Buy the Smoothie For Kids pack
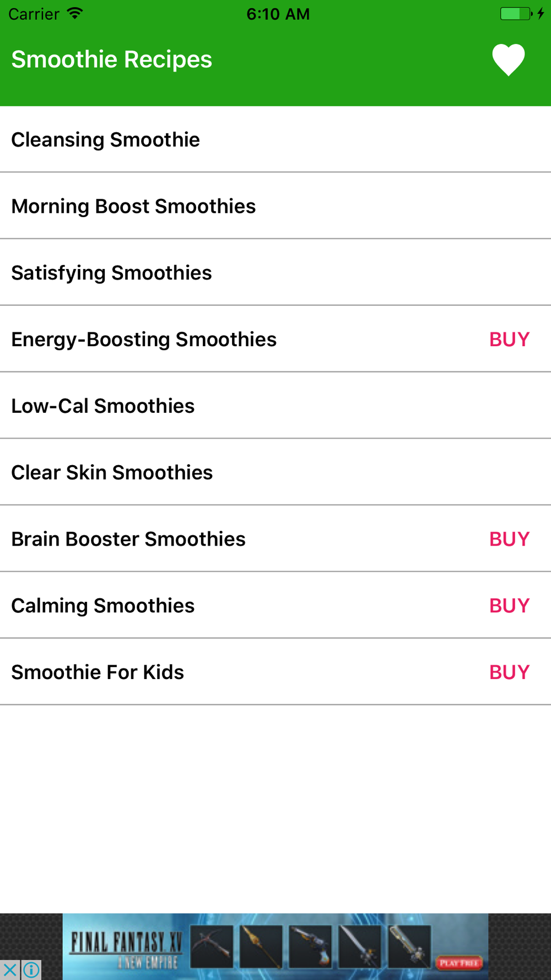The height and width of the screenshot is (980, 551). tap(509, 672)
